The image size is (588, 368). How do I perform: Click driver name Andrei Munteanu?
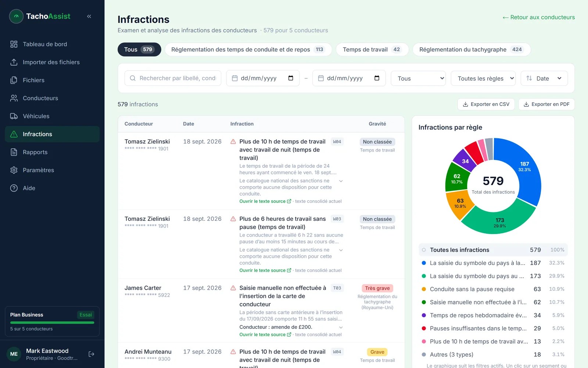pos(148,352)
